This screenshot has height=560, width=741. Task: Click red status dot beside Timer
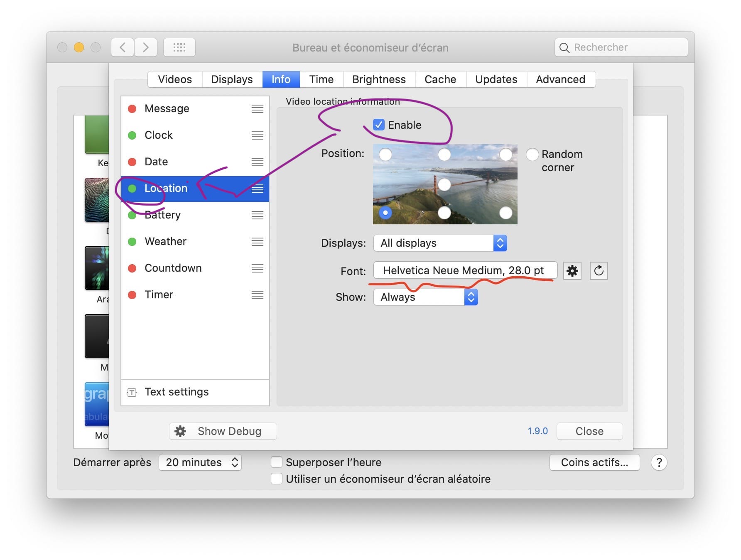click(132, 295)
